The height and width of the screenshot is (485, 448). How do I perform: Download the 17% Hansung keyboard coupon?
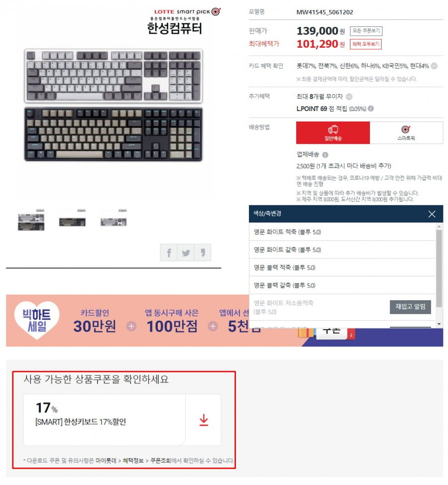pos(204,420)
